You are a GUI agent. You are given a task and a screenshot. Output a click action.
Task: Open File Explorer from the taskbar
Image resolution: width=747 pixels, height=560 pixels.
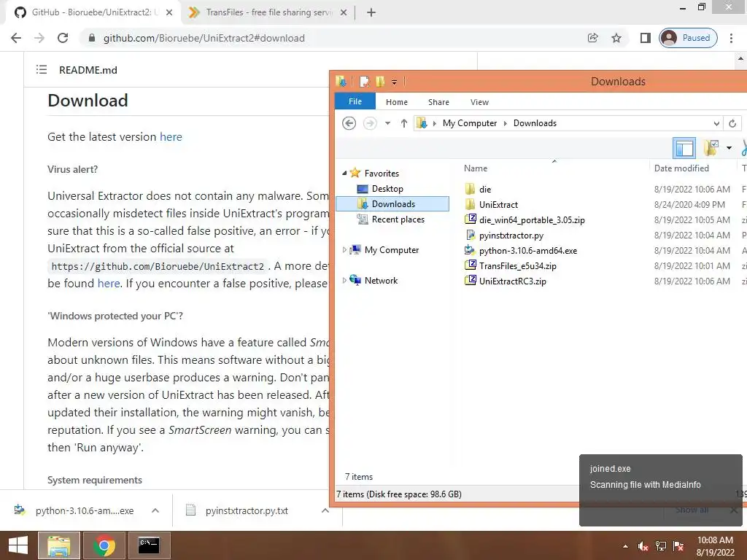click(58, 545)
